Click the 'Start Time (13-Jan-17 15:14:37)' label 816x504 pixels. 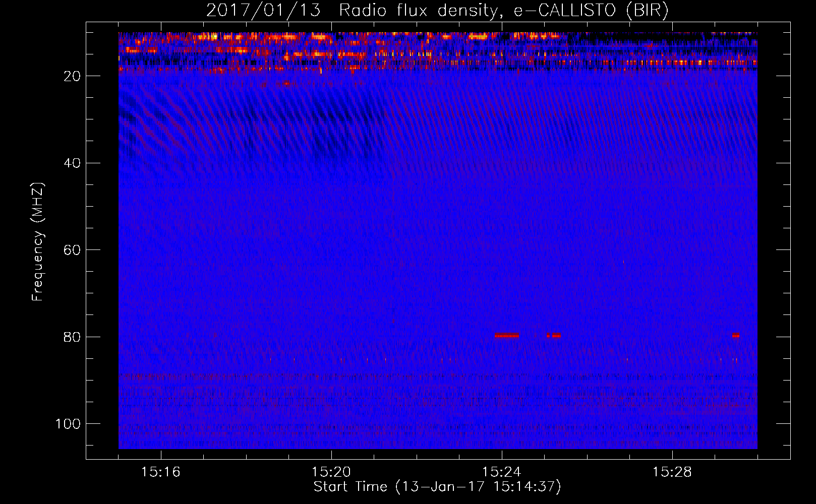pyautogui.click(x=437, y=487)
